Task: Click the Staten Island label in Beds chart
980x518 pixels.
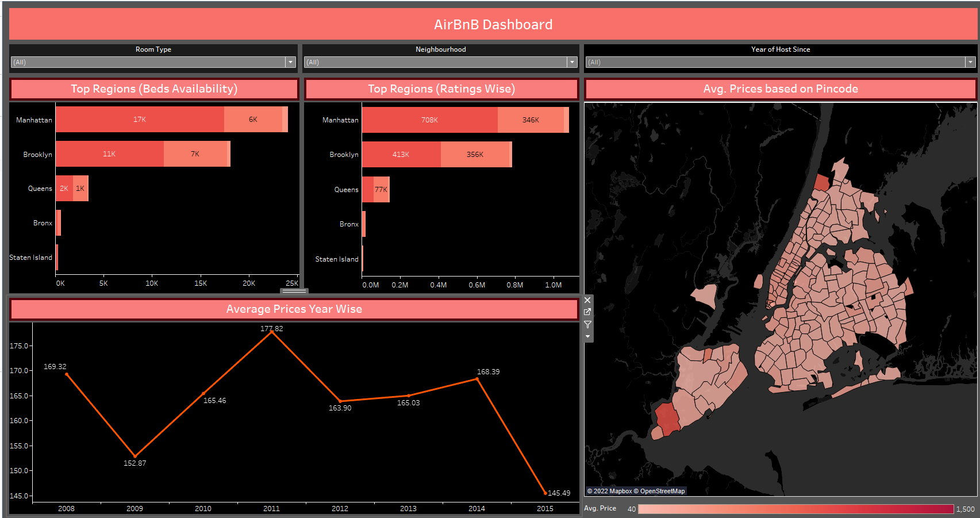Action: tap(30, 258)
